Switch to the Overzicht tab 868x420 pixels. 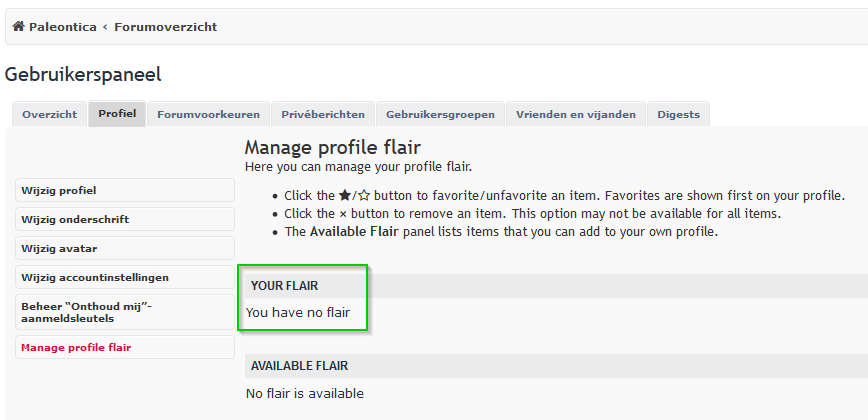(x=50, y=114)
